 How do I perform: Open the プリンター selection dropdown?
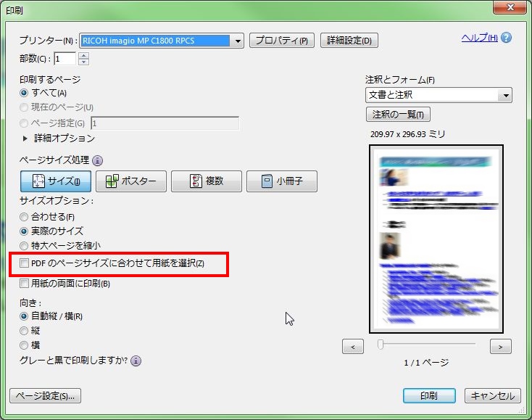[x=238, y=41]
